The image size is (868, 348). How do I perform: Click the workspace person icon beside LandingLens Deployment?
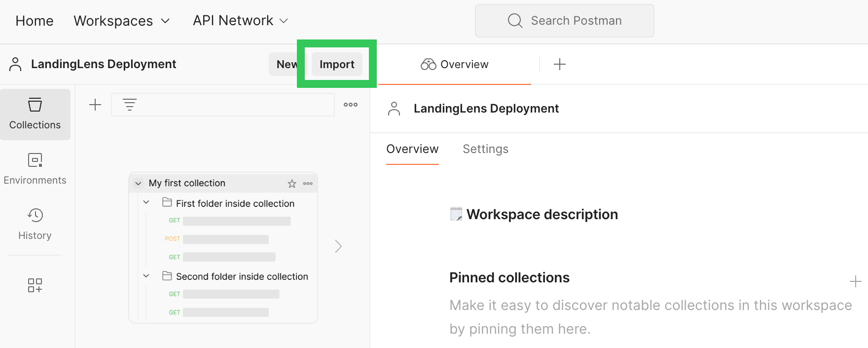point(15,64)
